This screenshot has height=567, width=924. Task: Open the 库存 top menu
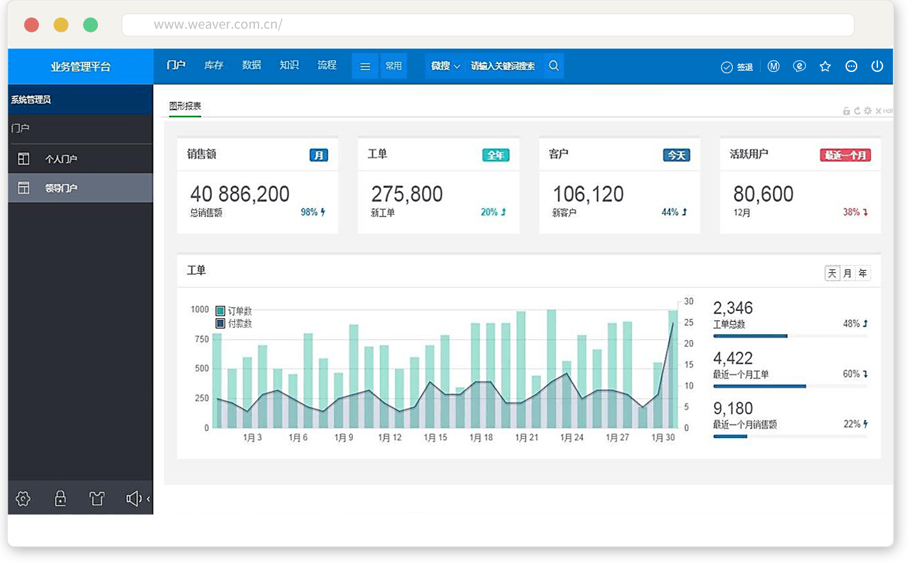(x=213, y=65)
